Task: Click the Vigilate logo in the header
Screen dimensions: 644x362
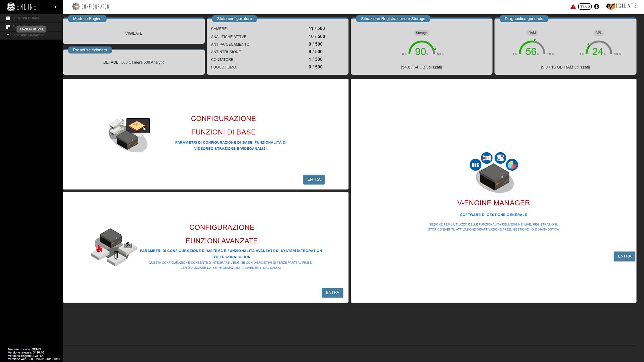Action: coord(622,6)
